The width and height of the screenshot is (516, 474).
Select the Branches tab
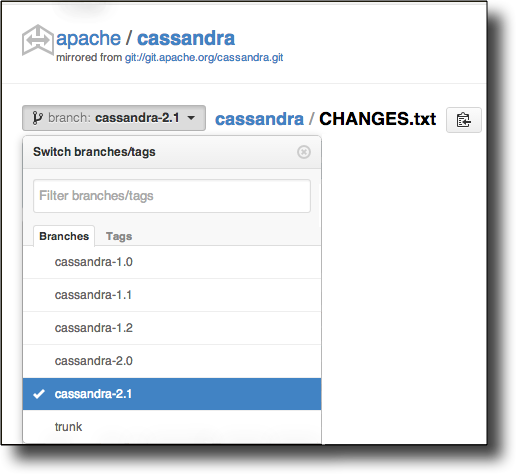tap(64, 236)
